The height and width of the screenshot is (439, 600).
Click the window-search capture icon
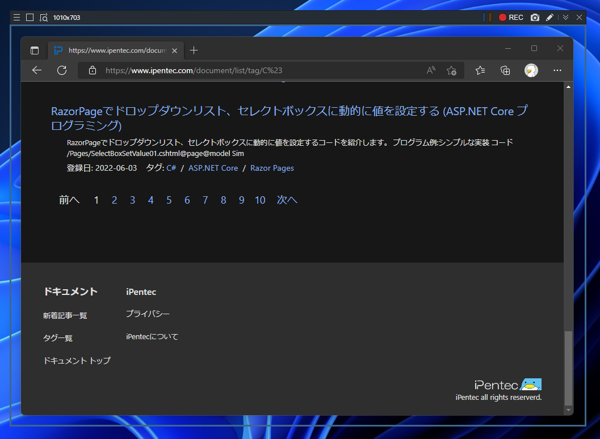click(44, 17)
